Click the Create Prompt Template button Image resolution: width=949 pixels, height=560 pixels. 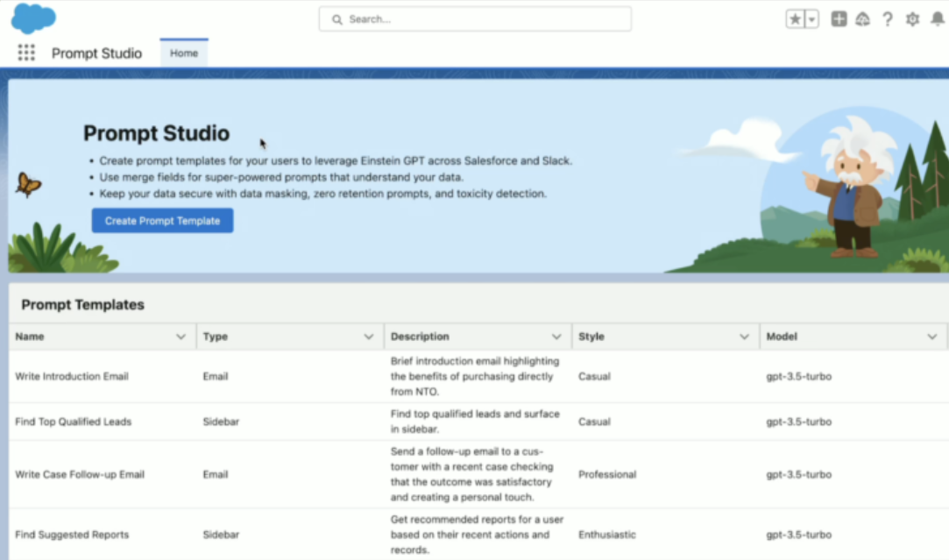pyautogui.click(x=162, y=221)
